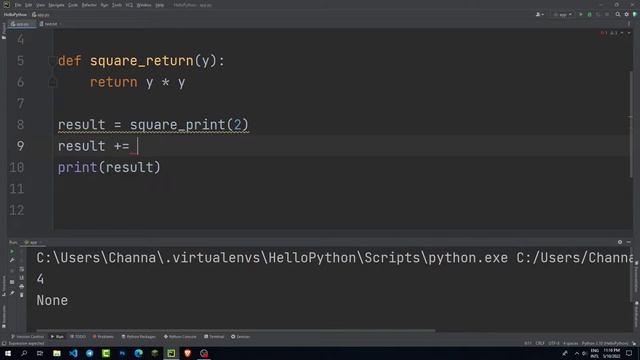Select the app.py editor tab
The width and height of the screenshot is (640, 360).
21,24
